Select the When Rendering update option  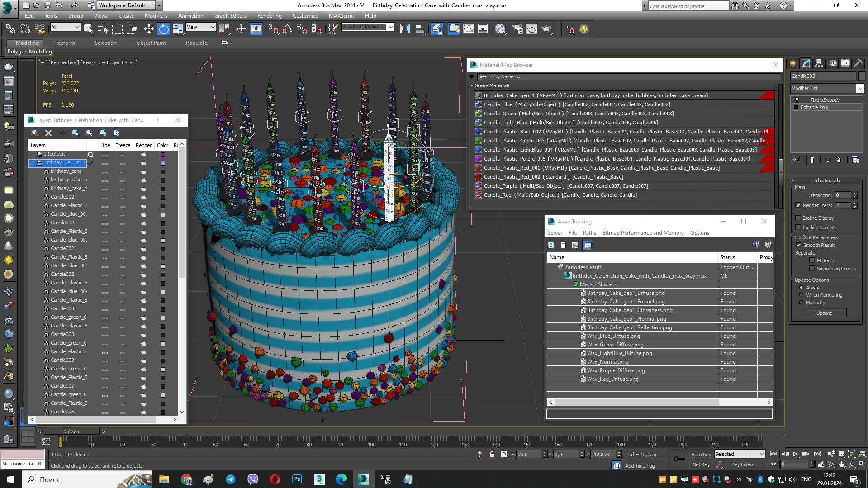pyautogui.click(x=802, y=295)
